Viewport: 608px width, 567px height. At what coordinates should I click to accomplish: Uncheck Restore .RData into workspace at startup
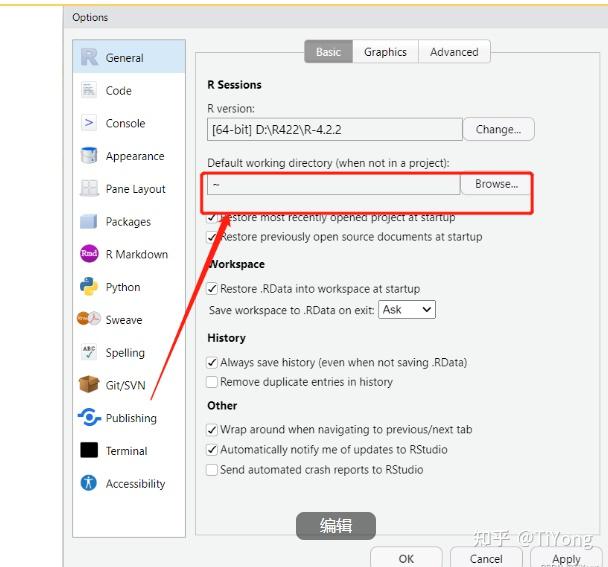tap(212, 289)
